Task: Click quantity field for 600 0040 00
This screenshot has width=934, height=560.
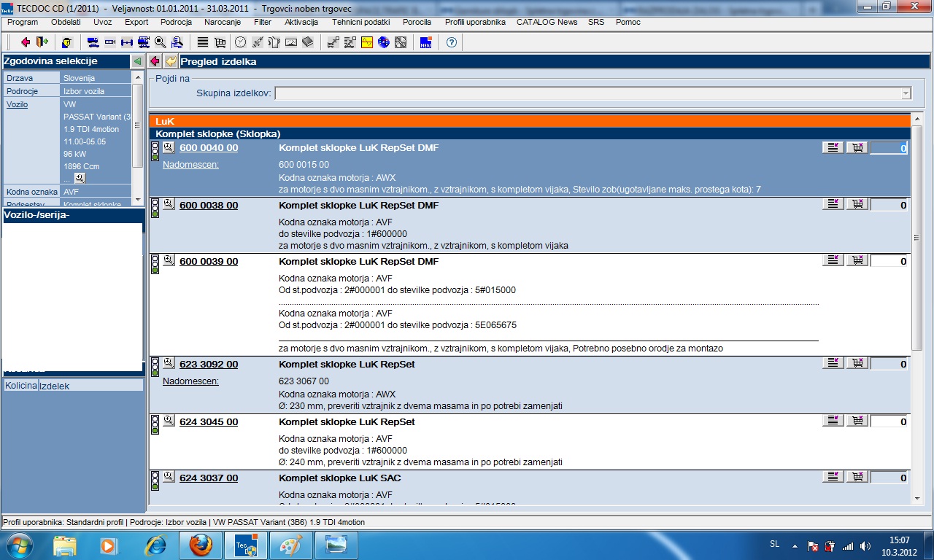Action: pos(889,148)
